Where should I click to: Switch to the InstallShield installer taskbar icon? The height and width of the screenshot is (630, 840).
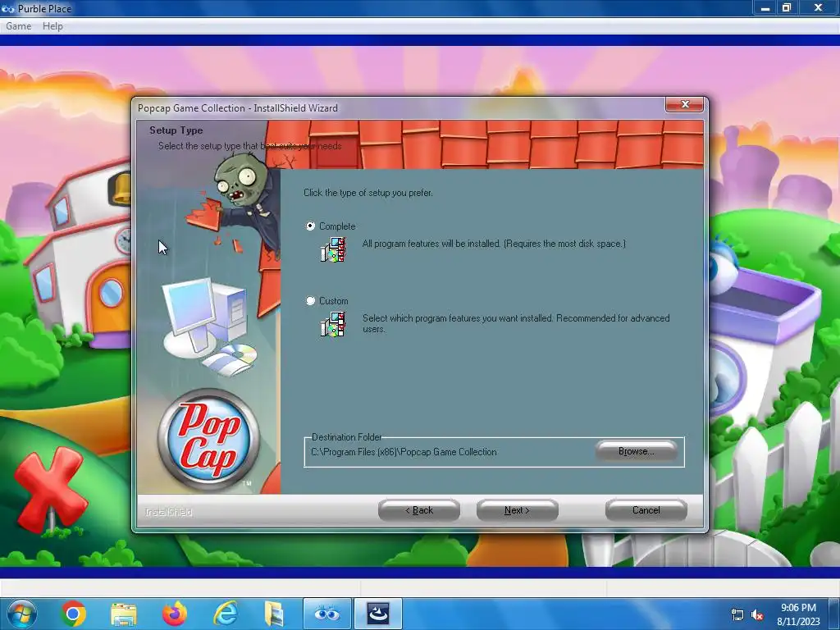coord(377,614)
